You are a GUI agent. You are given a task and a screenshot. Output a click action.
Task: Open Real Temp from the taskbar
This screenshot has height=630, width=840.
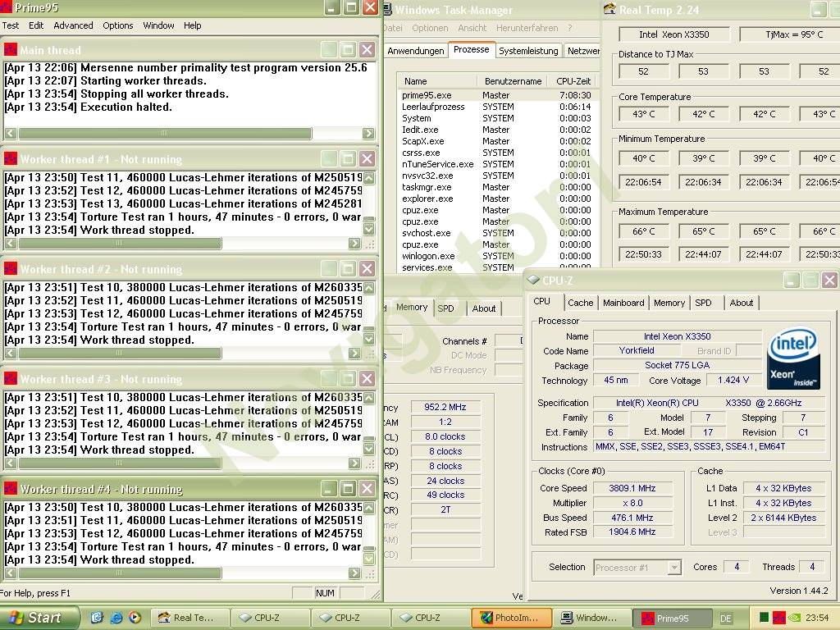pos(189,618)
